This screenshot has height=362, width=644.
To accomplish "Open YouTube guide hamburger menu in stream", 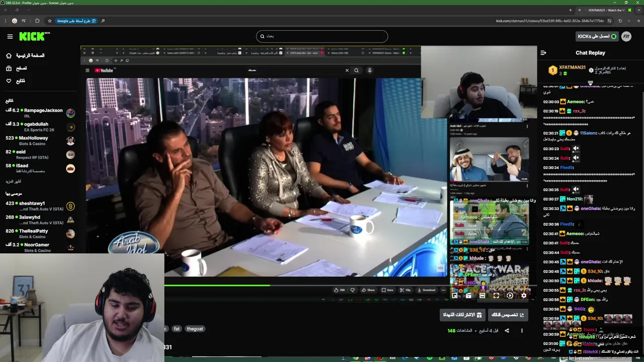I will click(x=87, y=70).
